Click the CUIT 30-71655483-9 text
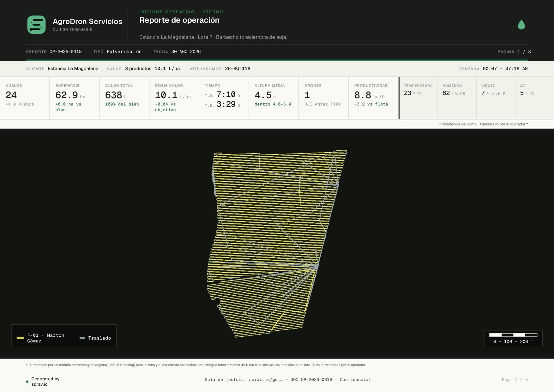Screen dimensions: 554x392 [72, 30]
